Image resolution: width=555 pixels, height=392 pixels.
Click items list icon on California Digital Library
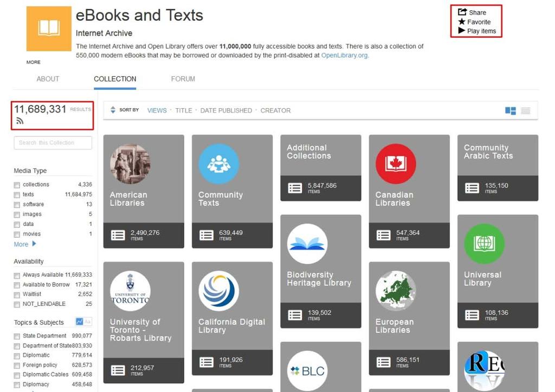(x=206, y=362)
